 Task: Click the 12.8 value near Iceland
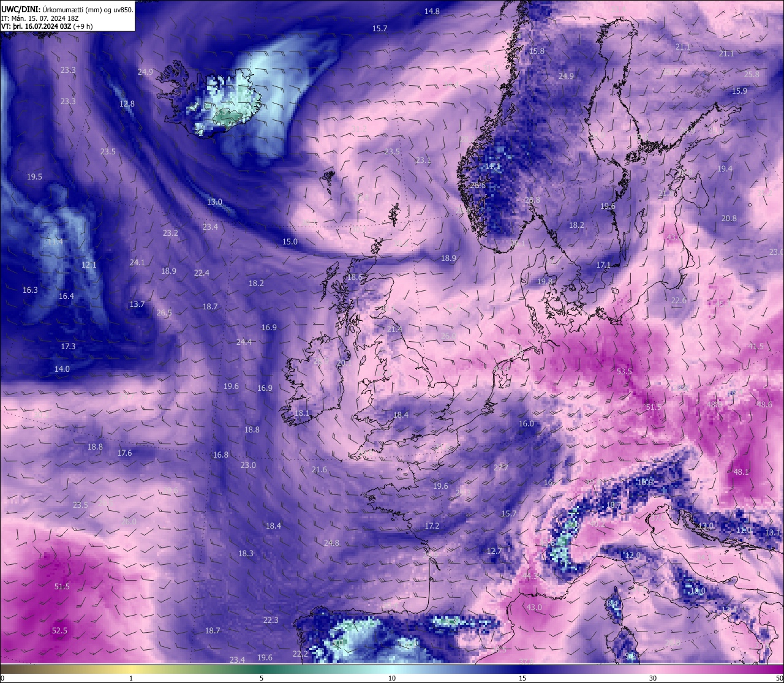pos(127,104)
